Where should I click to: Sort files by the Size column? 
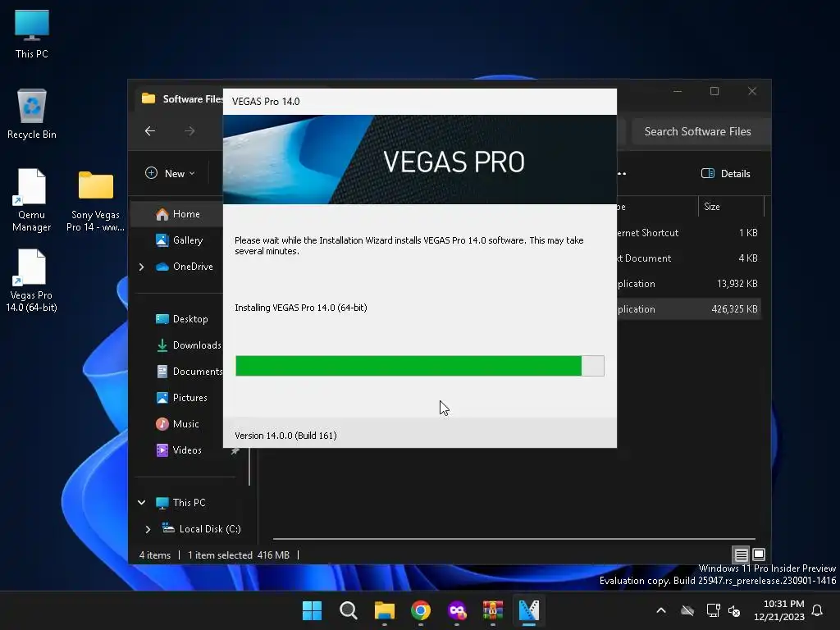pos(731,206)
